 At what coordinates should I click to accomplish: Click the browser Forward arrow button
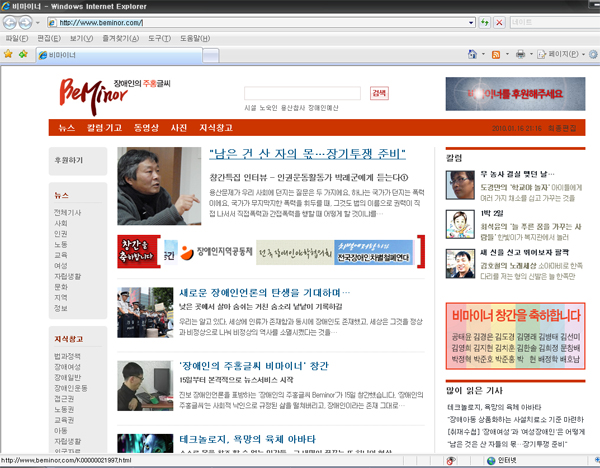point(25,23)
